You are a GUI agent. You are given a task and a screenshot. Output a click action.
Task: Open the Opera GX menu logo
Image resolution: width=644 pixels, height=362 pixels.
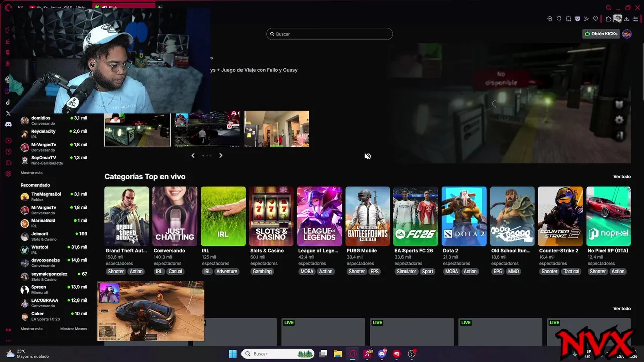(x=8, y=7)
